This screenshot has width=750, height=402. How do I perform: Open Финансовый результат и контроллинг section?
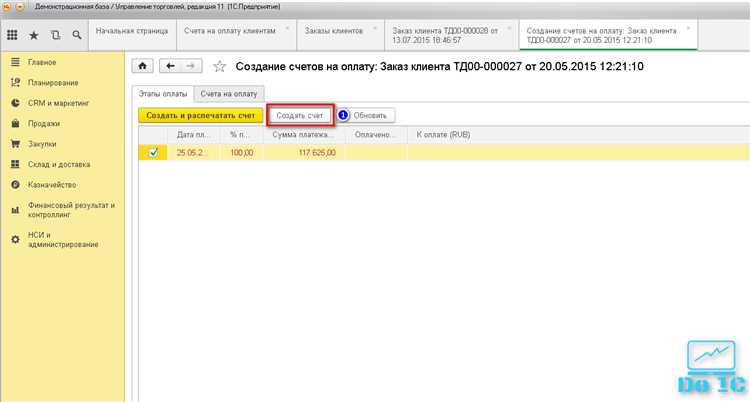pyautogui.click(x=71, y=210)
